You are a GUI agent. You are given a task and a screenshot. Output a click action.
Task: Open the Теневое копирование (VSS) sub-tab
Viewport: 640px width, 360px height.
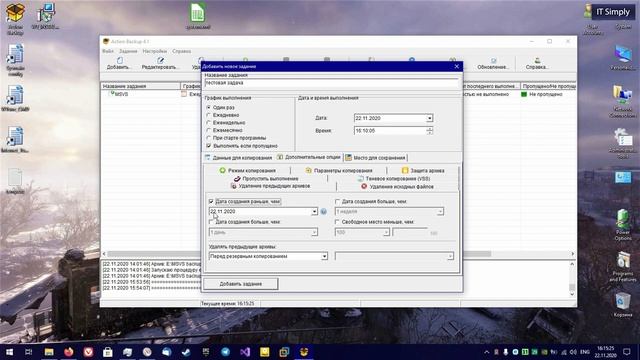point(394,179)
